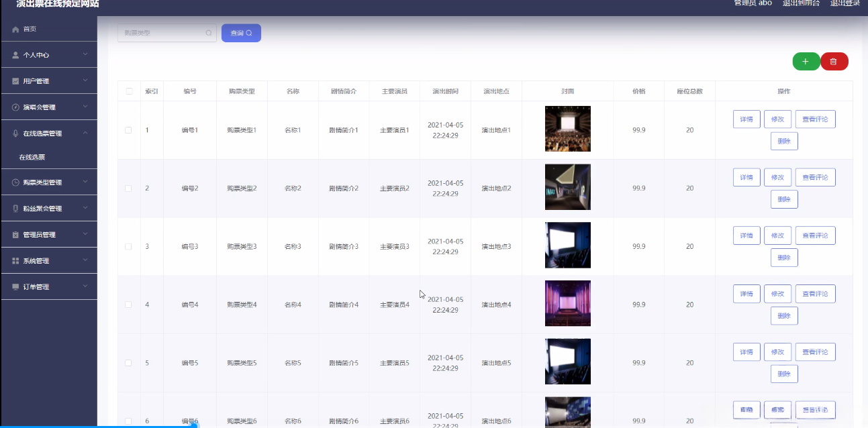Click the home icon beside 首页

[x=15, y=30]
